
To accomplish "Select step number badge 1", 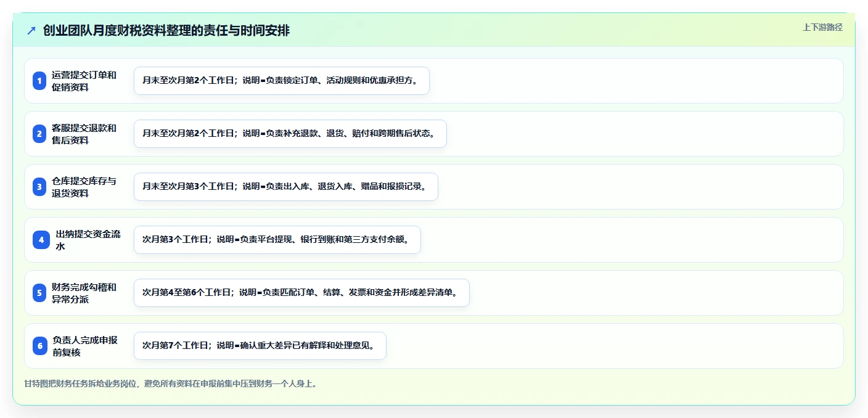I will [39, 81].
